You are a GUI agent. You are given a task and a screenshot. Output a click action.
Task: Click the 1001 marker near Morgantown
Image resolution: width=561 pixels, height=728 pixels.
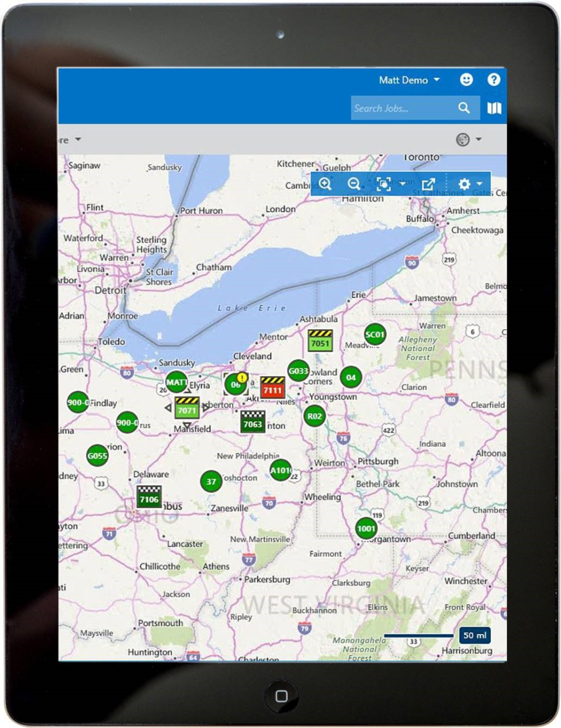click(x=366, y=527)
